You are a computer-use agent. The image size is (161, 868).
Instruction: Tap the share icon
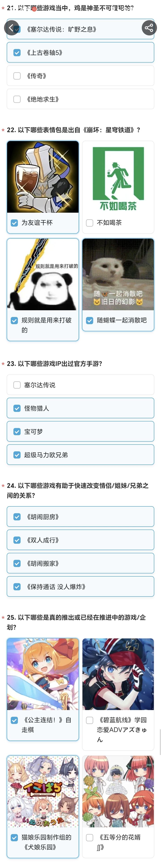click(149, 28)
